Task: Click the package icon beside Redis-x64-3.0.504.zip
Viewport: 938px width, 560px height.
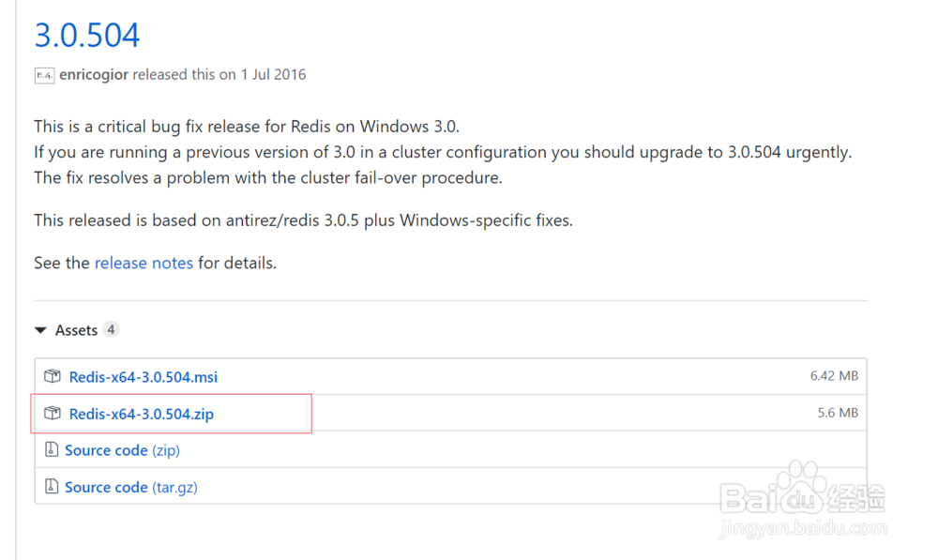Action: pos(53,413)
